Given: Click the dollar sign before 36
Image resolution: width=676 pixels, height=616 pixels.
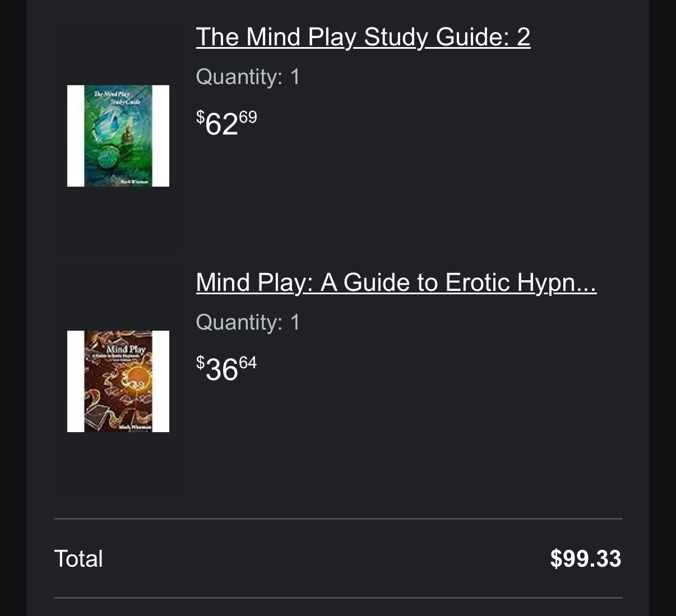Looking at the screenshot, I should (x=200, y=363).
